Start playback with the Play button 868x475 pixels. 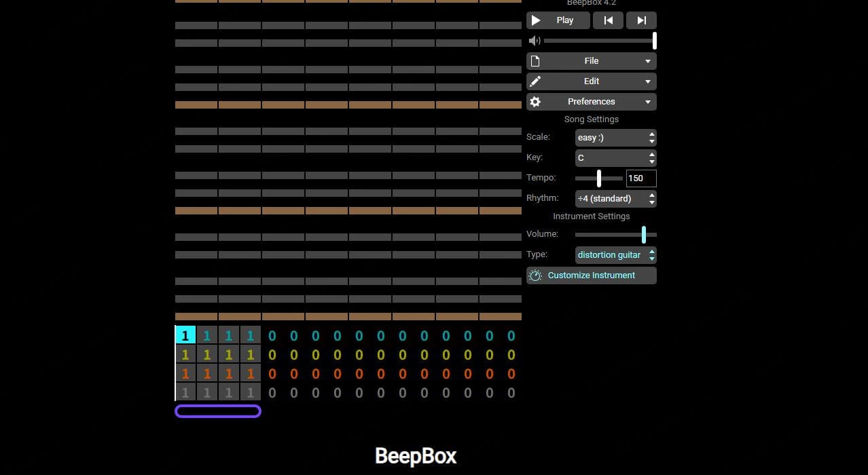coord(558,20)
